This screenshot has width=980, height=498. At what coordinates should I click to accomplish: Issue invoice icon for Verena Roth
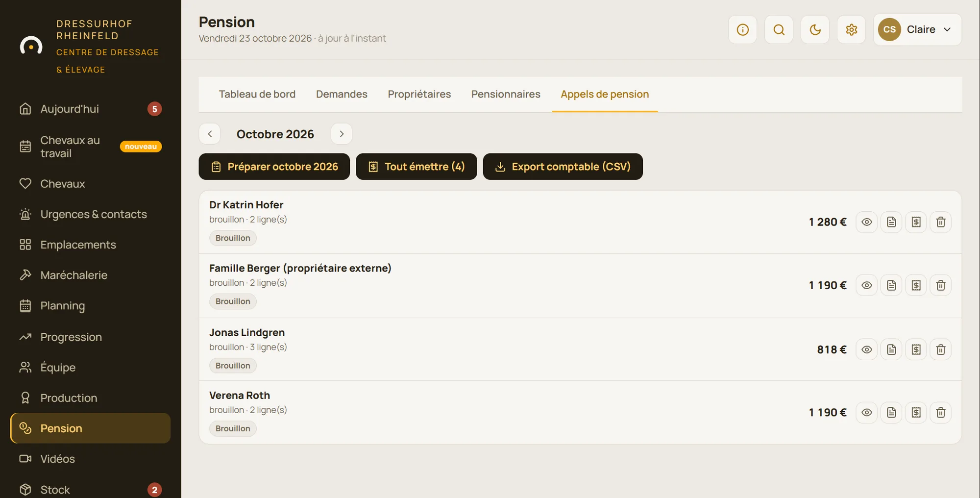click(x=916, y=412)
